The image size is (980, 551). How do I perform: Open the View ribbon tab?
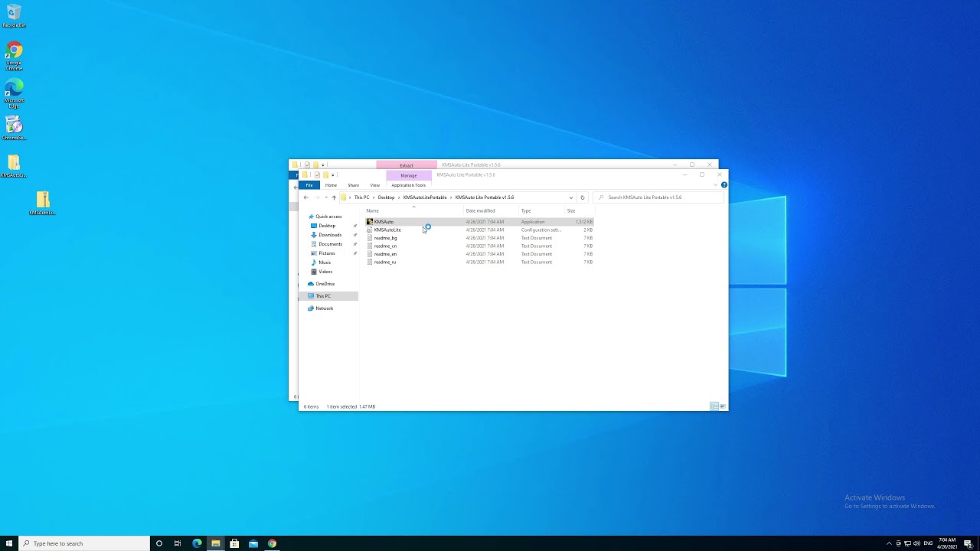tap(374, 185)
